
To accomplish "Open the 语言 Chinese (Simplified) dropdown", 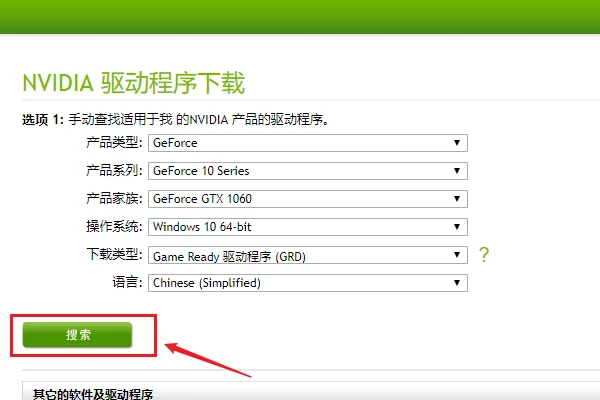I will pyautogui.click(x=308, y=283).
